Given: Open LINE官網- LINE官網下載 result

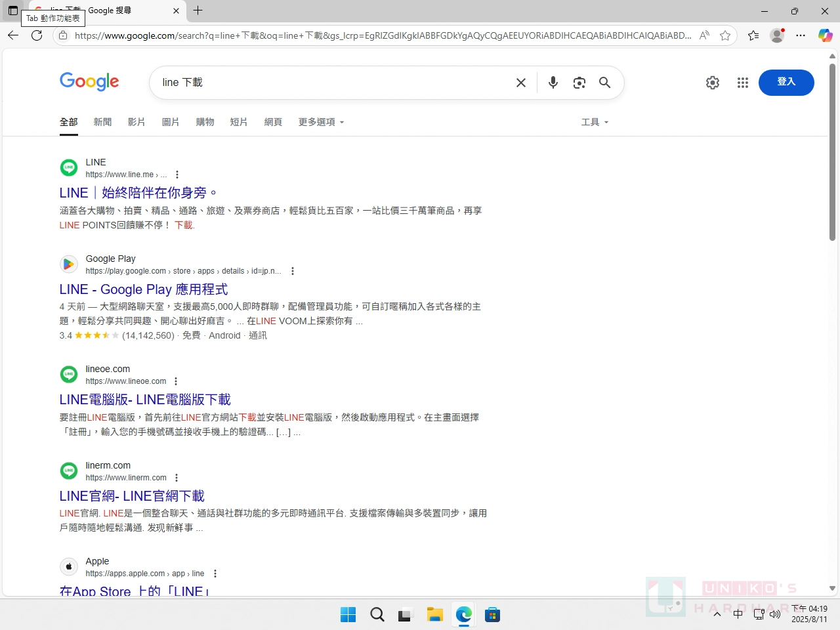Looking at the screenshot, I should (x=132, y=496).
